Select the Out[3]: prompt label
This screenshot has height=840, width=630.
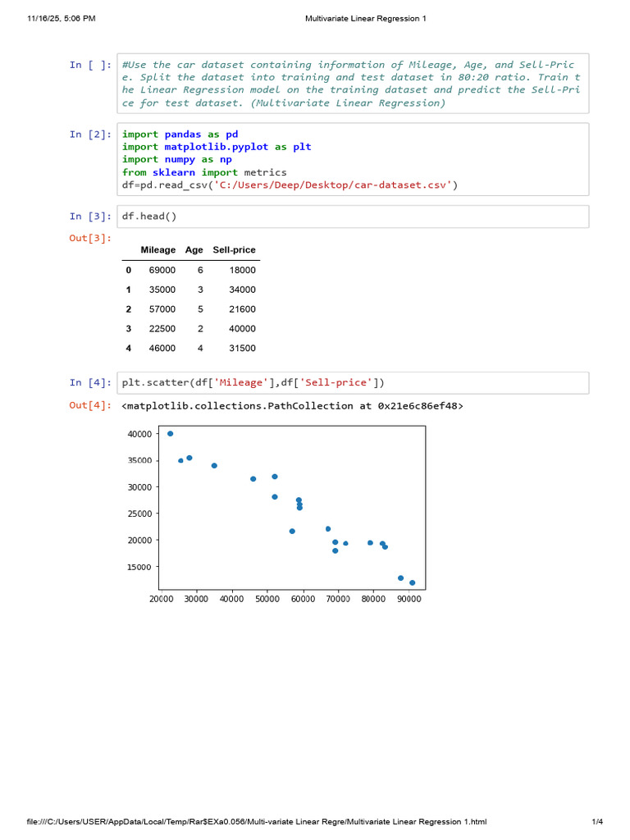click(x=90, y=239)
